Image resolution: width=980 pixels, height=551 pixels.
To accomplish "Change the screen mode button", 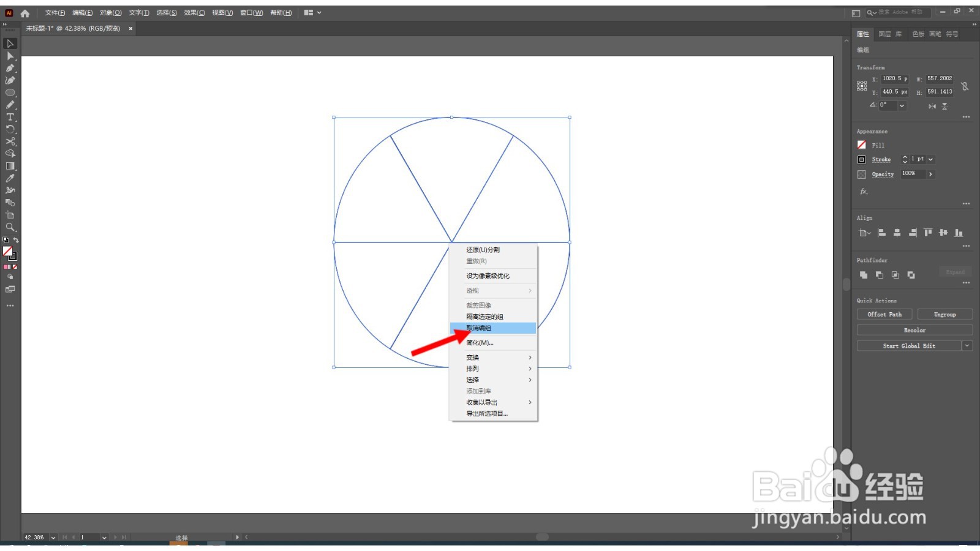I will pyautogui.click(x=10, y=290).
